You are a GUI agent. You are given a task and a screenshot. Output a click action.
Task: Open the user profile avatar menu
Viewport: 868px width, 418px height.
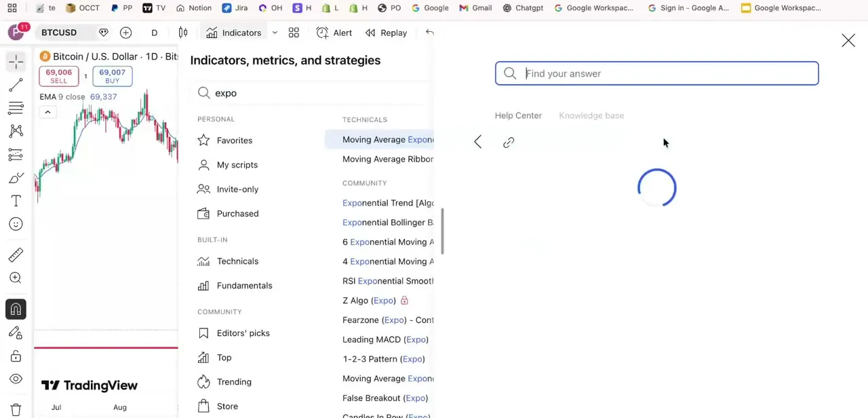[x=17, y=32]
